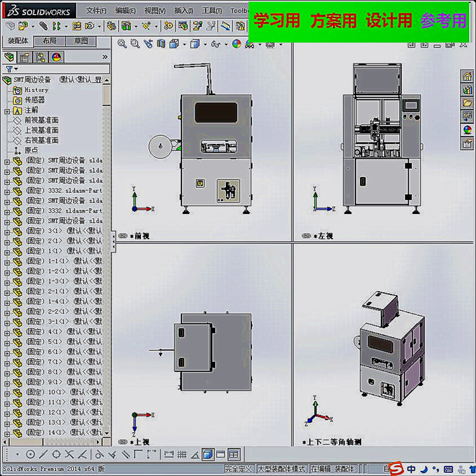This screenshot has width=476, height=476.
Task: Click the grid icon in the bottom toolbar
Action: (182, 454)
